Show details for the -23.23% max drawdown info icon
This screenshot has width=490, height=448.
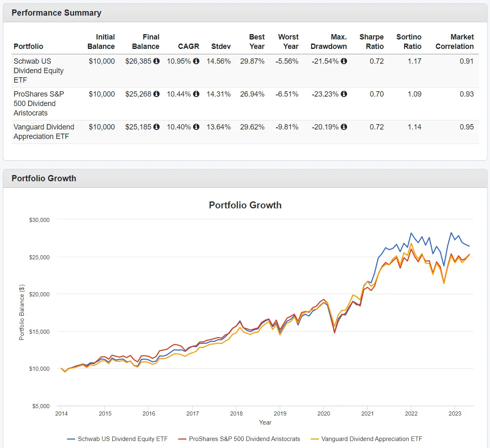click(x=344, y=94)
